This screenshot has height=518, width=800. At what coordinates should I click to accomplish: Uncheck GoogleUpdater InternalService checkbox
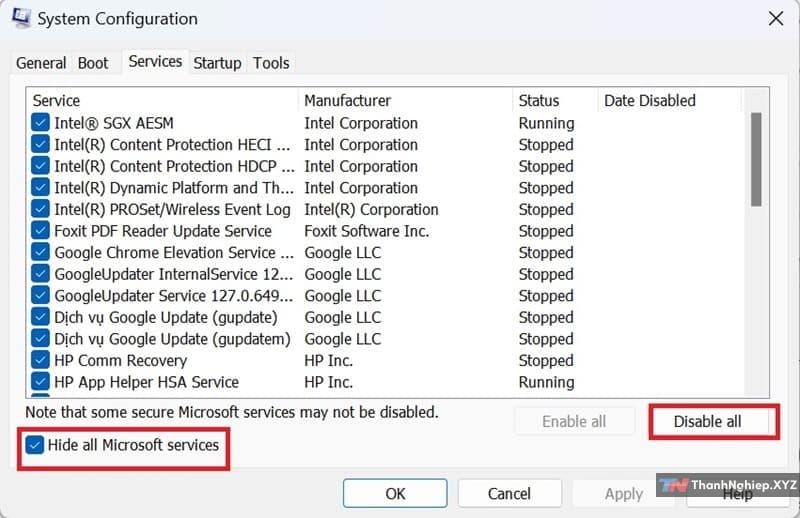pyautogui.click(x=40, y=274)
